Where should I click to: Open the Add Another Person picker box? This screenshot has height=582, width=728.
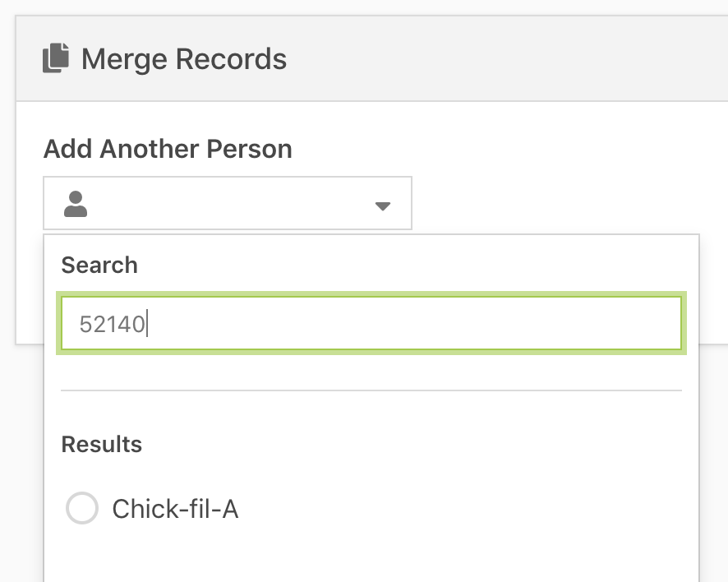click(x=228, y=203)
